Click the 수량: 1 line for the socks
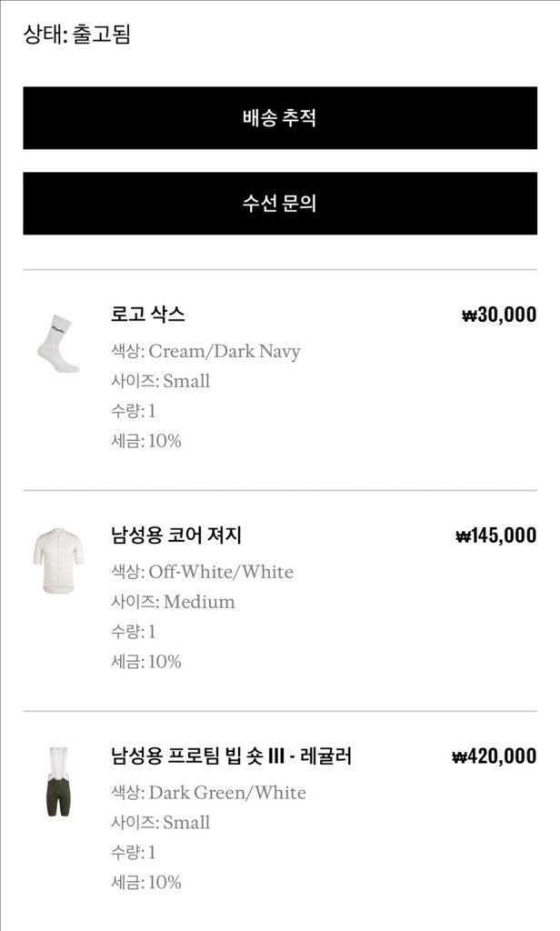The height and width of the screenshot is (931, 560). (x=133, y=411)
